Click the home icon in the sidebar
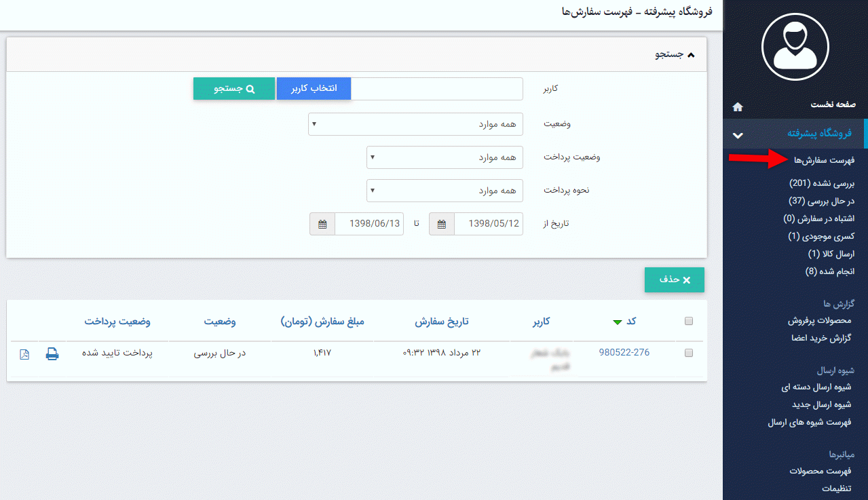 [737, 106]
